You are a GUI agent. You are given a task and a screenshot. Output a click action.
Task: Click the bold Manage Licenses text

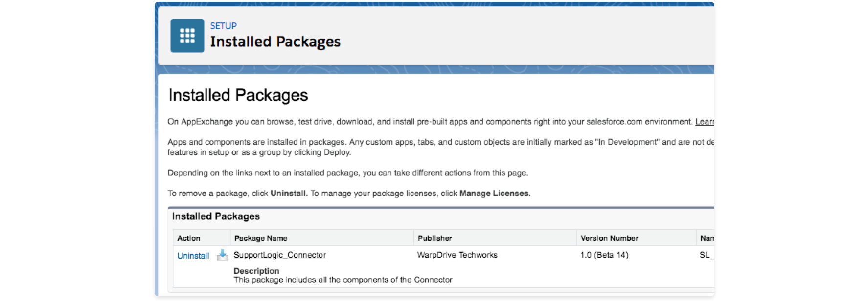494,194
